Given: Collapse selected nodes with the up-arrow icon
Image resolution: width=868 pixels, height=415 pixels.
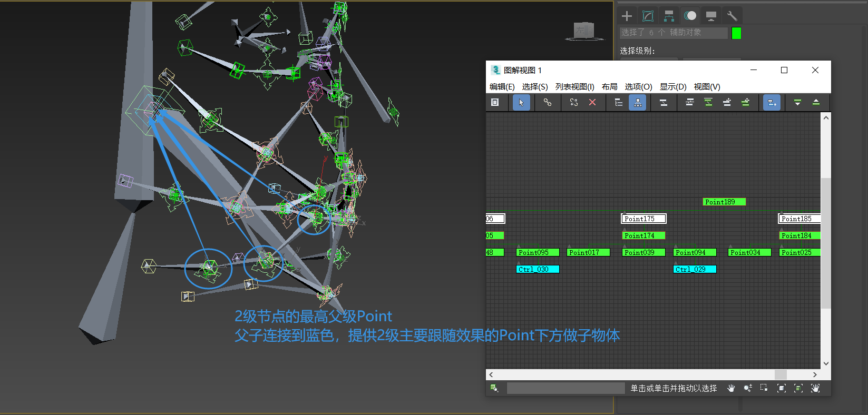Looking at the screenshot, I should click(x=816, y=103).
